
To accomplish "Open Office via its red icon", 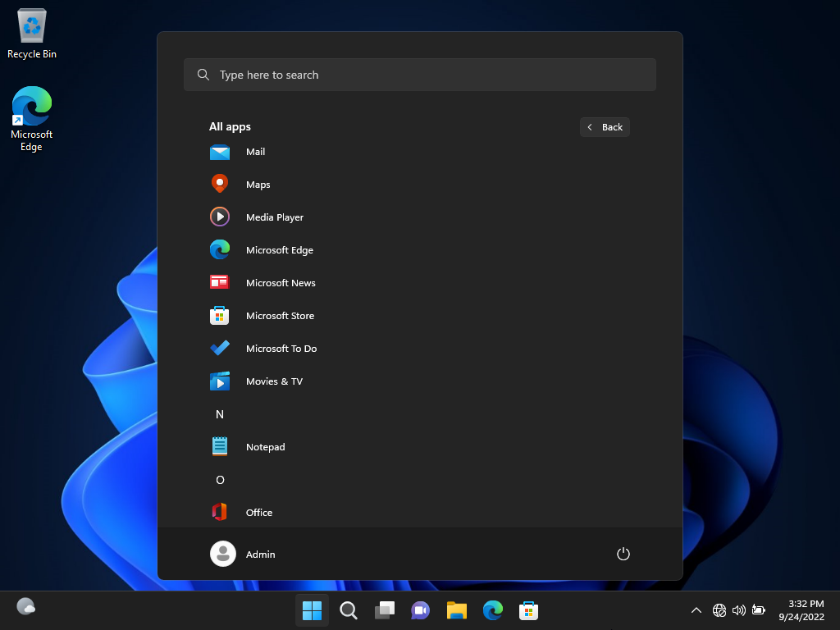I will pyautogui.click(x=220, y=512).
